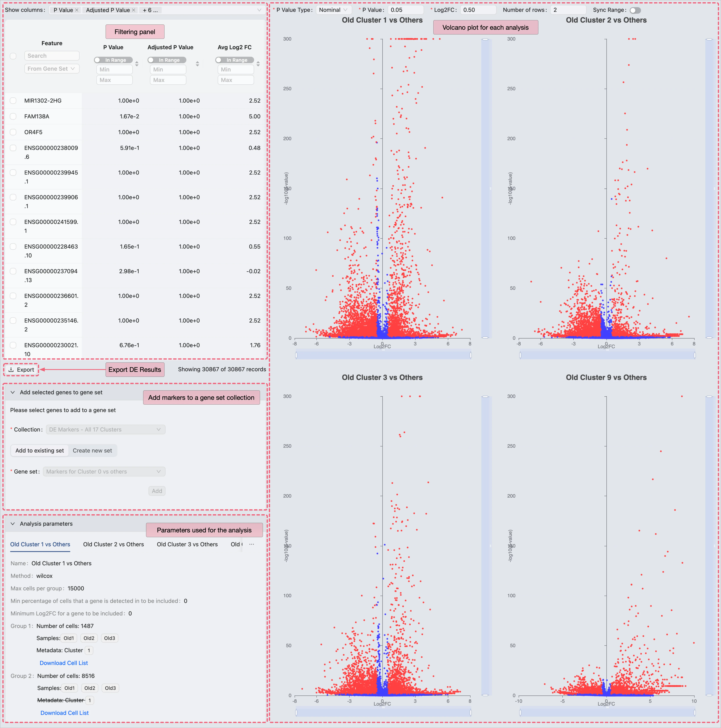Open the tabs overflow ellipsis menu
The width and height of the screenshot is (721, 728).
click(x=251, y=544)
